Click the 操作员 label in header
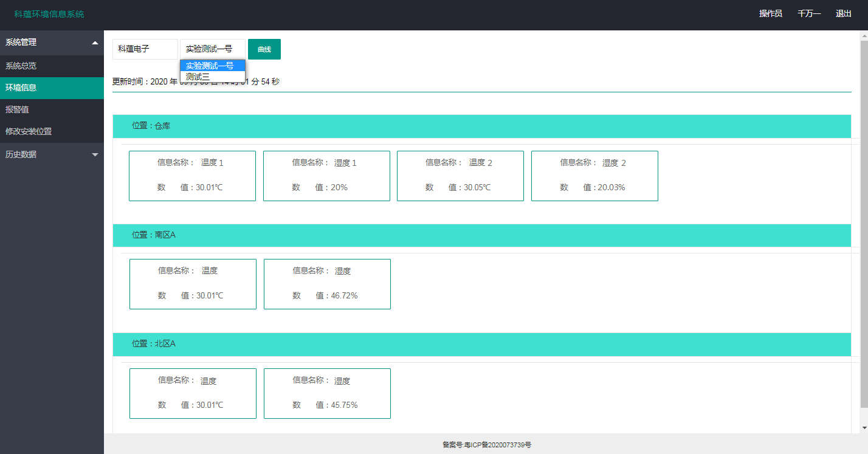868x454 pixels. pyautogui.click(x=770, y=14)
